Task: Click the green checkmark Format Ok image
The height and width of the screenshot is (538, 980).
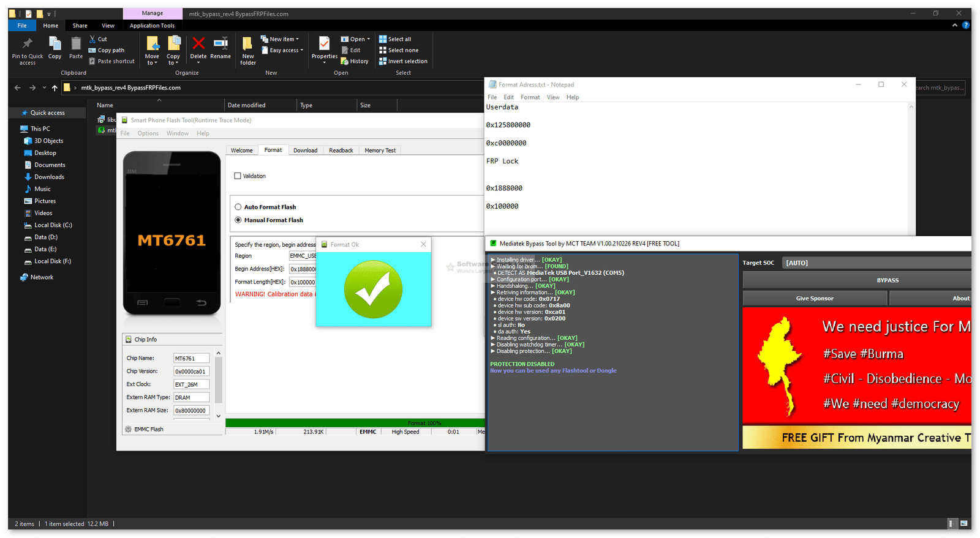Action: [373, 290]
